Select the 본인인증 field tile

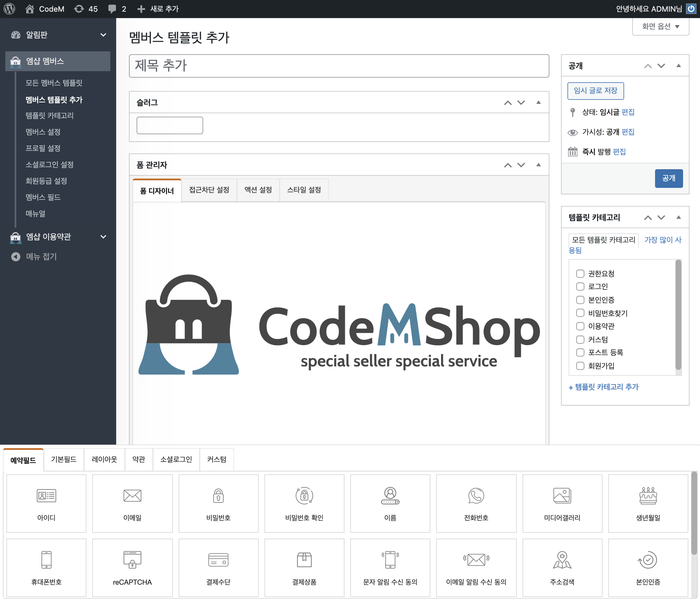click(648, 567)
